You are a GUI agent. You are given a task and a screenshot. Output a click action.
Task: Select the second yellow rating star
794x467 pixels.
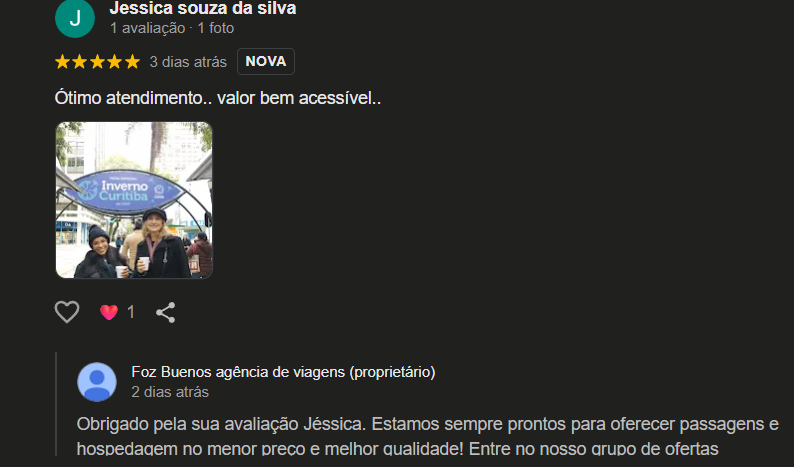(80, 62)
